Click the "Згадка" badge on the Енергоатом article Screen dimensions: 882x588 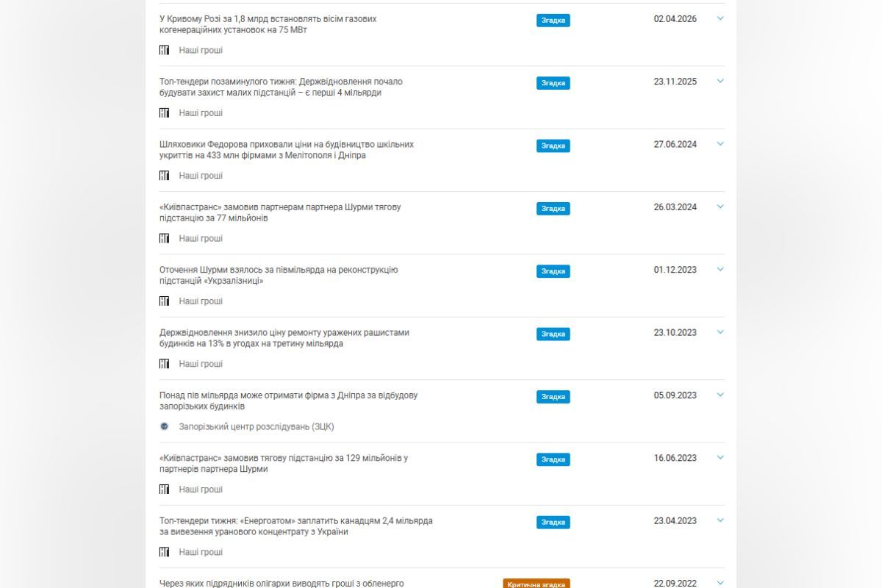[x=553, y=522]
